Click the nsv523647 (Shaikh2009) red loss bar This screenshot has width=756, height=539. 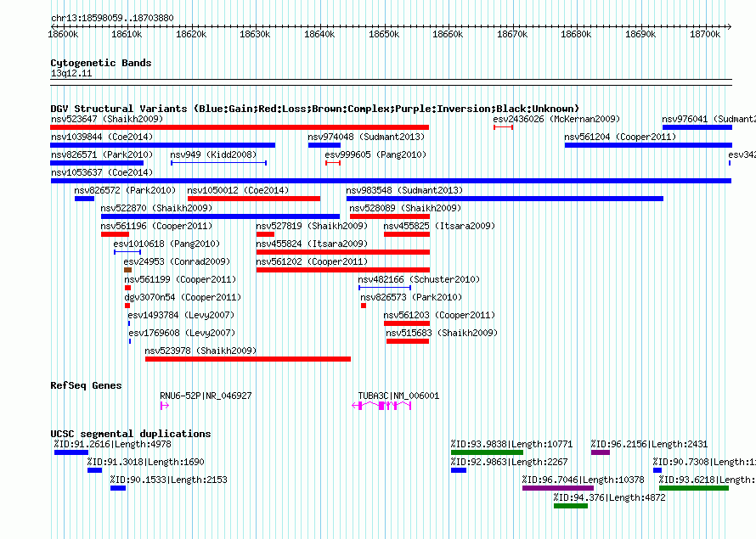240,127
